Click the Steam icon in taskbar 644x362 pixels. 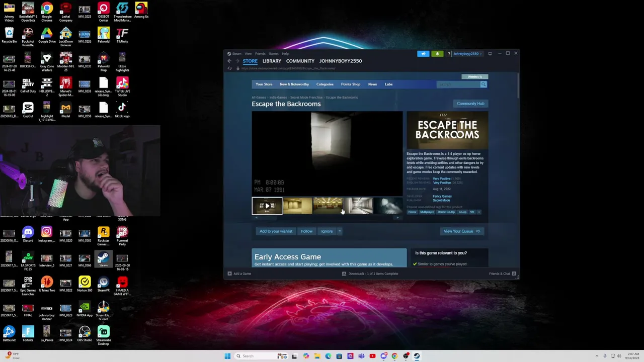pyautogui.click(x=417, y=356)
